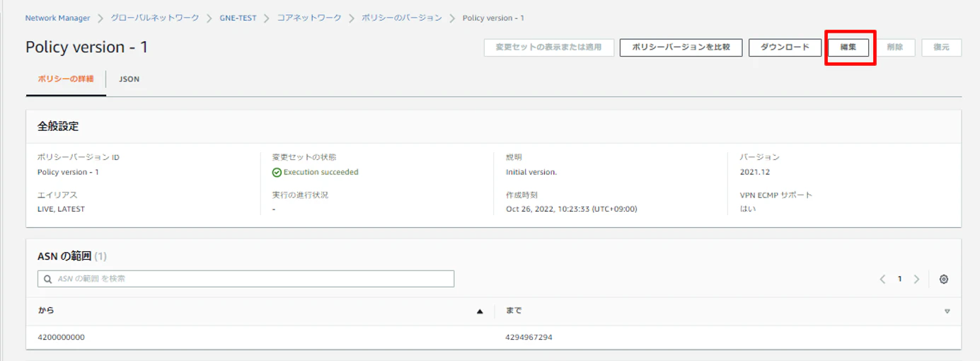Go to the previous ASN page arrow
980x361 pixels.
(882, 279)
